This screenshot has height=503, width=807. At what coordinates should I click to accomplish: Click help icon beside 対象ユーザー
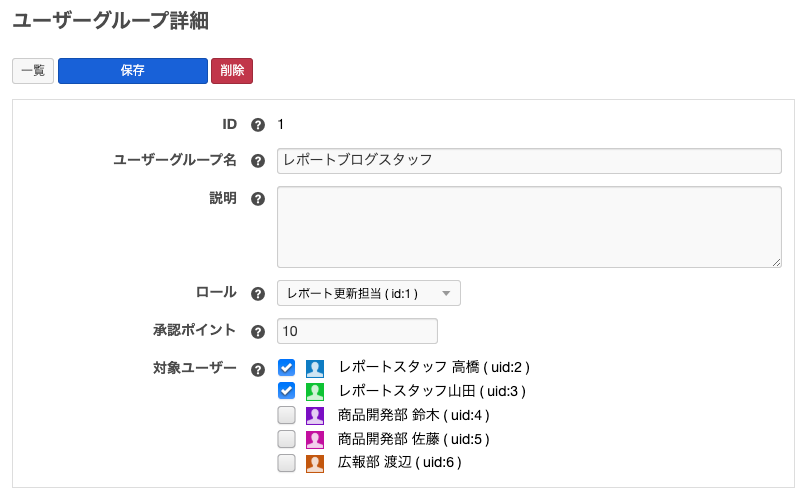click(x=258, y=369)
